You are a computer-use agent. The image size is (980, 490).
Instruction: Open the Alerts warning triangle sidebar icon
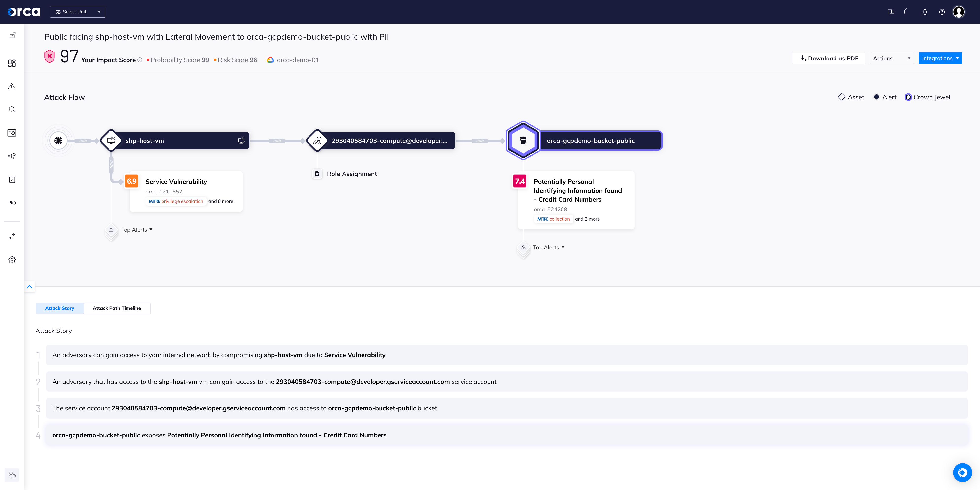click(x=12, y=86)
